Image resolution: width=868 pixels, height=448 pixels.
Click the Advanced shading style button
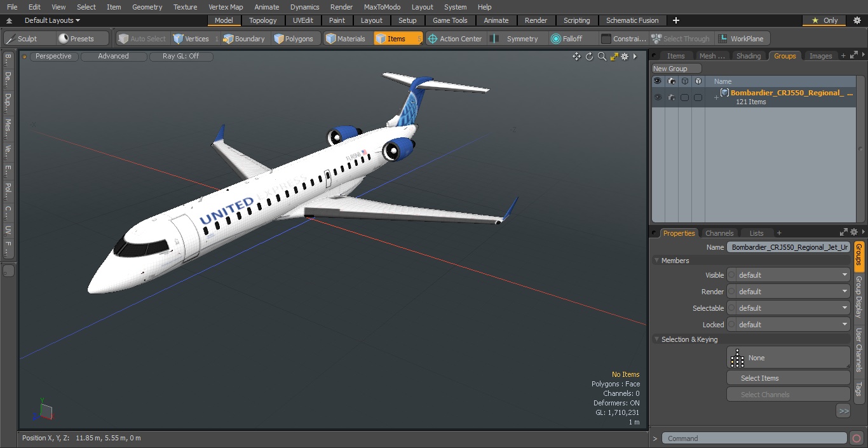[114, 57]
